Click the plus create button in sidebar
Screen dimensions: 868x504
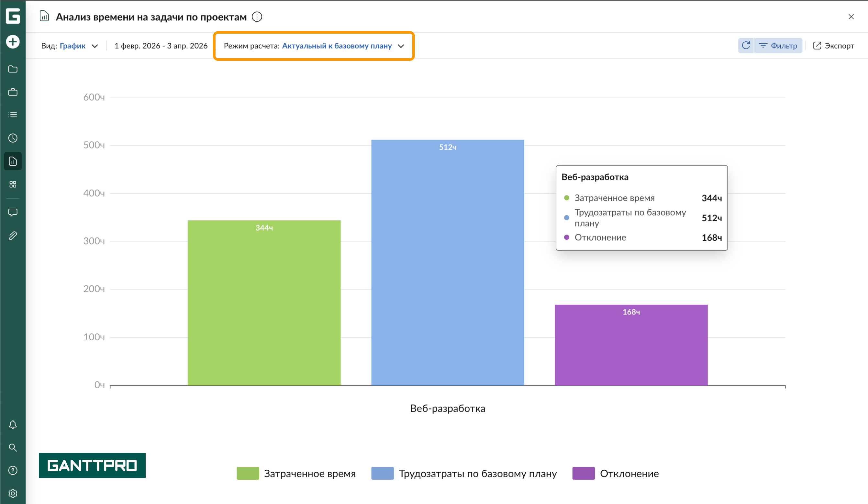tap(13, 42)
